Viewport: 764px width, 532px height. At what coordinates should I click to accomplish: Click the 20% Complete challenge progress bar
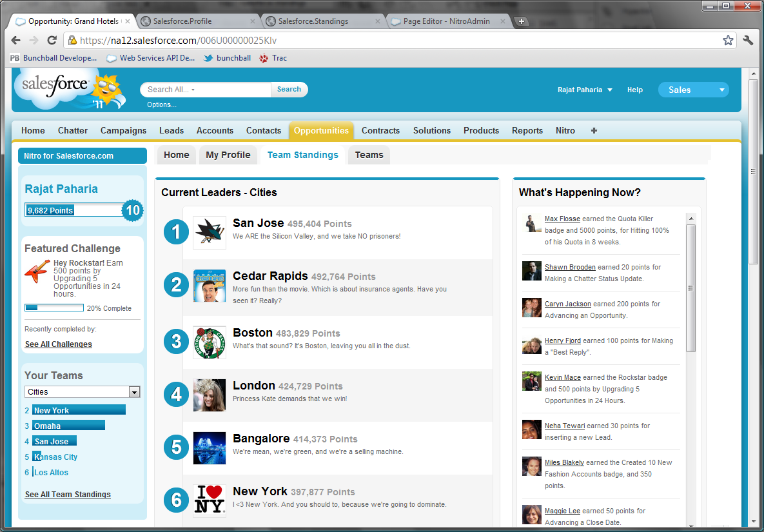click(54, 308)
